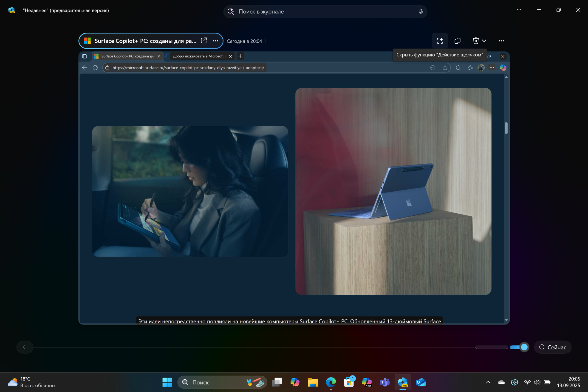Viewport: 588px width, 392px height.
Task: Click scrollbar up arrow in snapshot
Action: (506, 77)
